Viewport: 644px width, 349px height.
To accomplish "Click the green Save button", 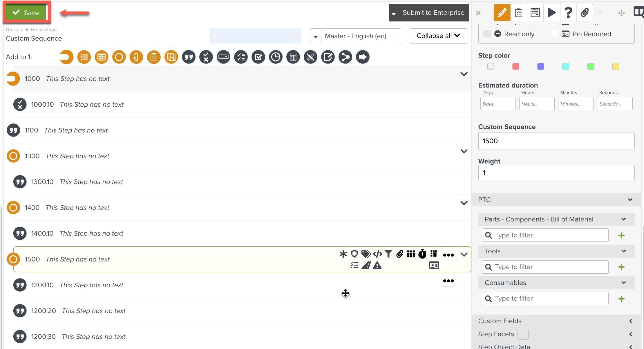I will click(x=26, y=12).
